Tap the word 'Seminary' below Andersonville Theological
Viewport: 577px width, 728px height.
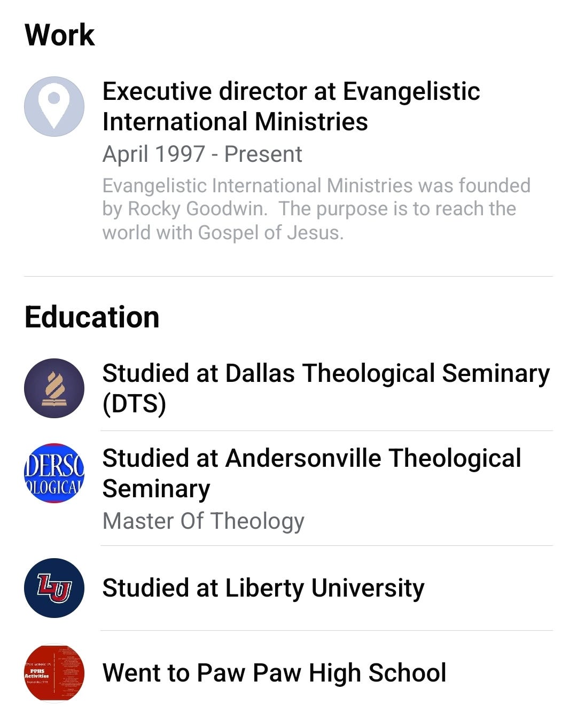pos(156,489)
